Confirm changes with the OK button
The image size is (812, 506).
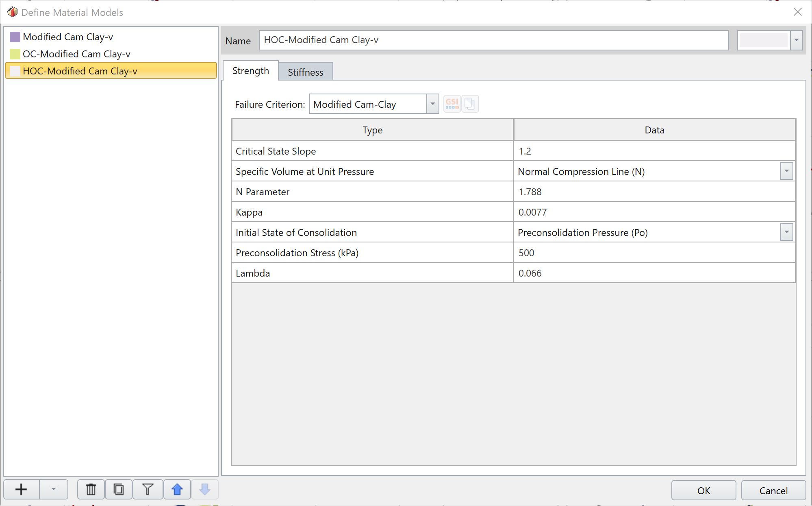[703, 490]
